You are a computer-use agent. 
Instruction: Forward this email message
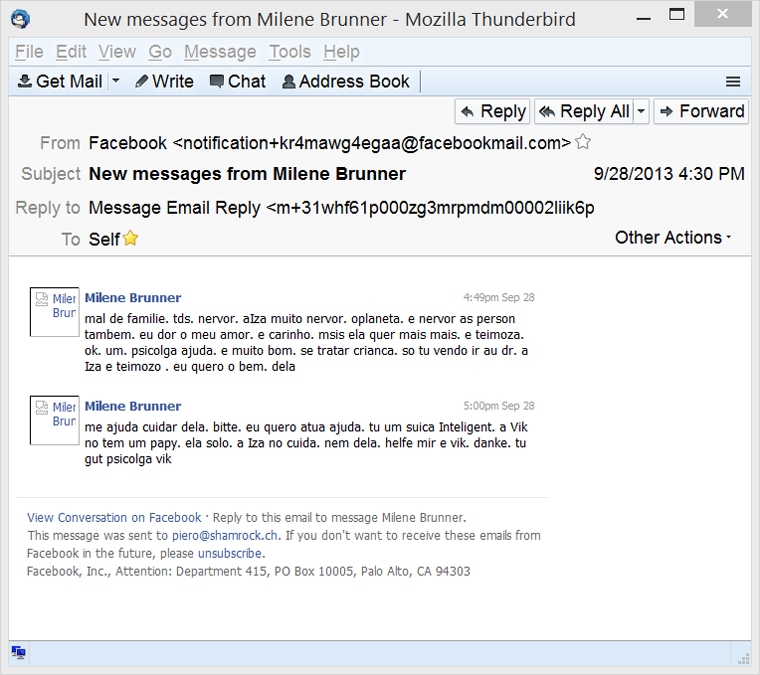click(x=701, y=111)
